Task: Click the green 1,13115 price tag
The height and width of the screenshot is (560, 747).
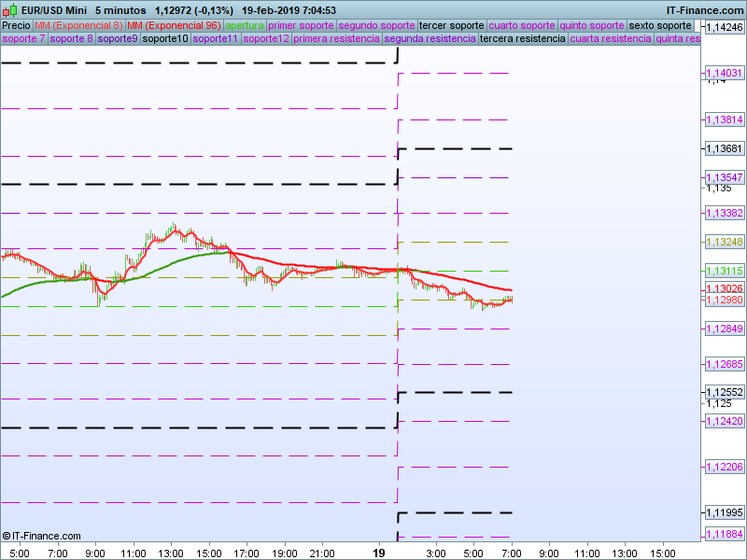Action: click(x=724, y=271)
